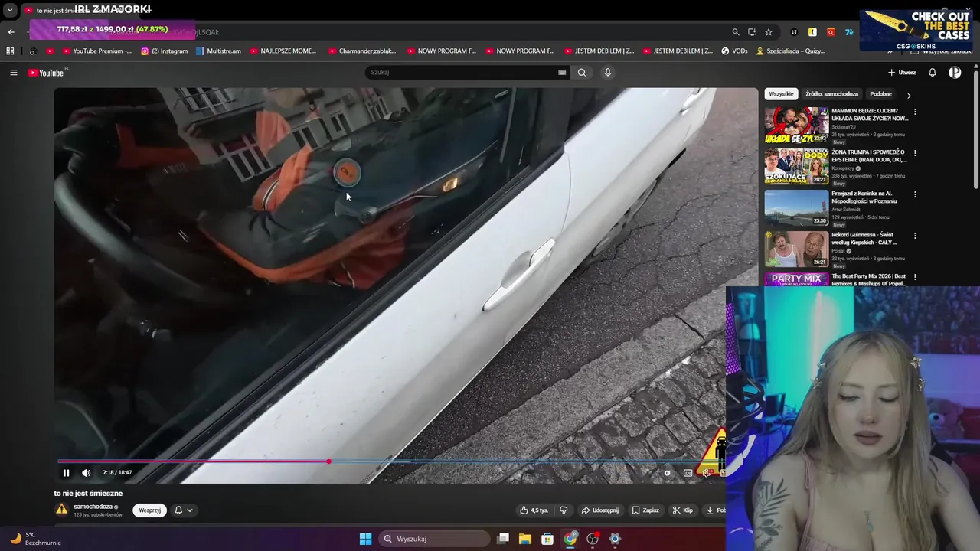Expand the subscription bell dropdown

183,510
